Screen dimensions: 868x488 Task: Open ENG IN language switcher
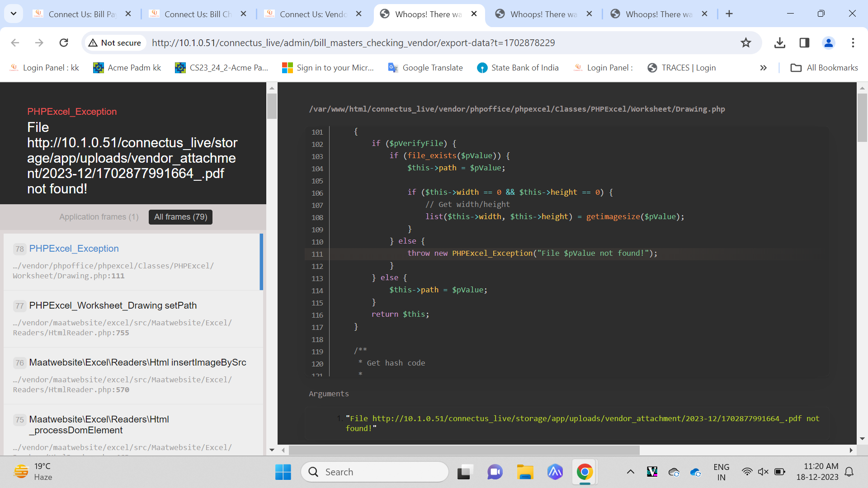coord(721,472)
